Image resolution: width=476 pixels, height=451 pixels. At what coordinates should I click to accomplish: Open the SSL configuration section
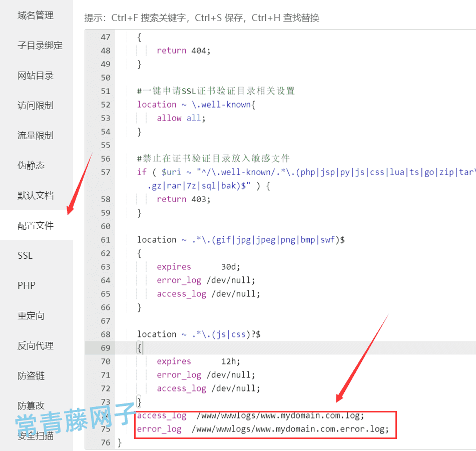coord(25,255)
